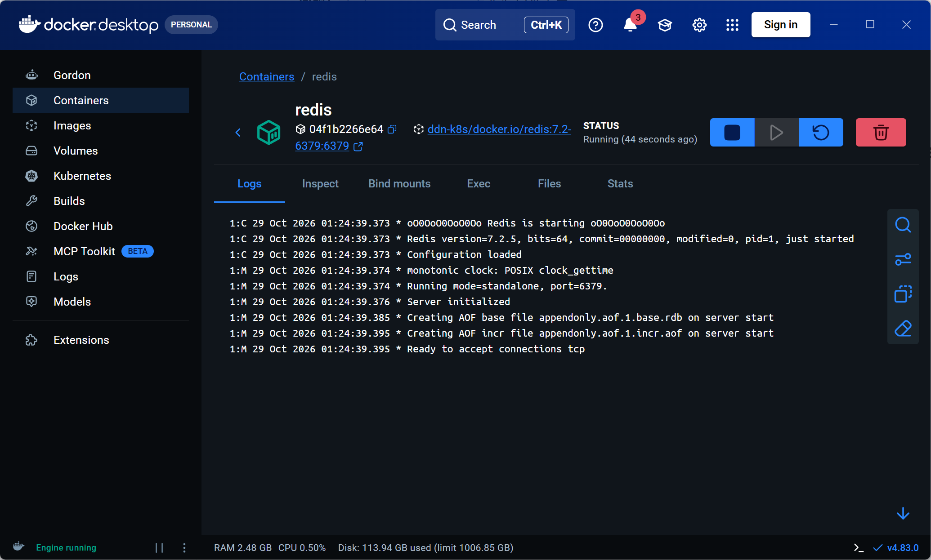This screenshot has height=560, width=931.
Task: Follow the Containers breadcrumb link
Action: tap(267, 76)
